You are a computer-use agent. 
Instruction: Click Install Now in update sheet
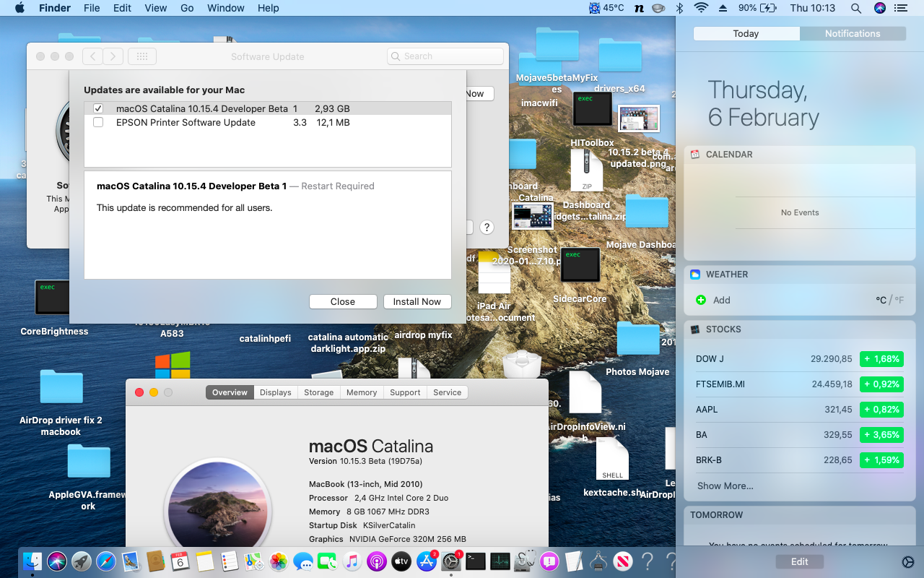(417, 302)
